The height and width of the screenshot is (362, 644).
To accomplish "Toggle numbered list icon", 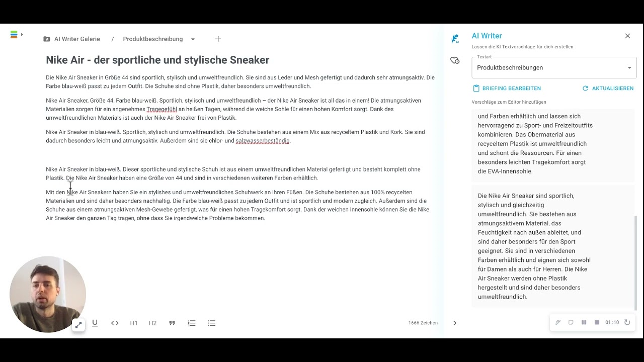I will point(192,323).
